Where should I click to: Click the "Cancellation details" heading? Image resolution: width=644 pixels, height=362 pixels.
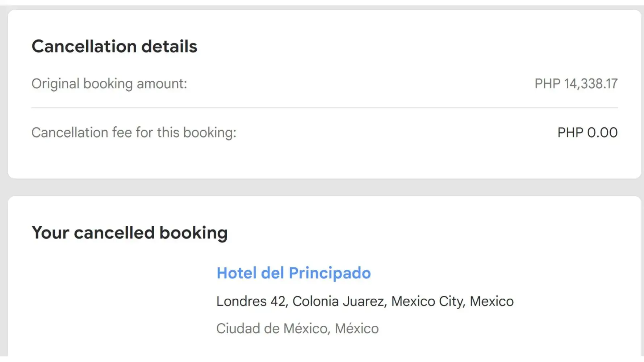(x=114, y=46)
